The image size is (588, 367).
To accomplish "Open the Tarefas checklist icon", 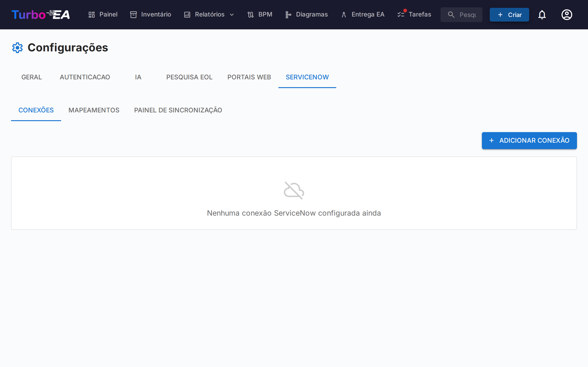I will point(401,14).
